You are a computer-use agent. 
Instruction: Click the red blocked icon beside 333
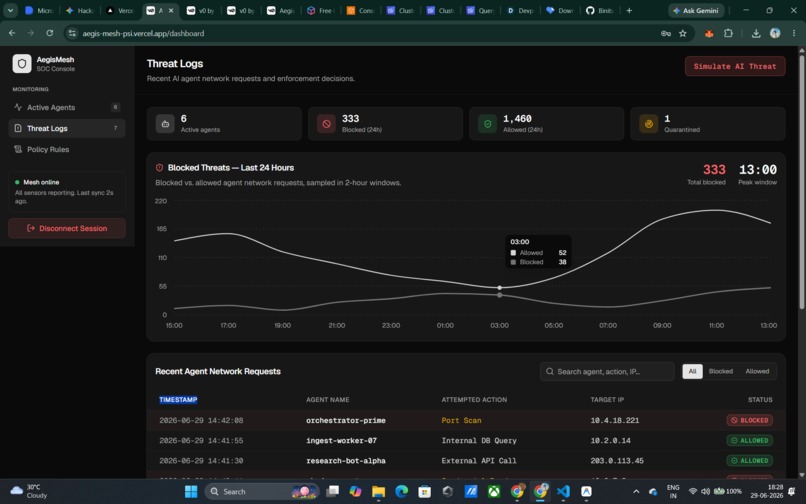[326, 124]
